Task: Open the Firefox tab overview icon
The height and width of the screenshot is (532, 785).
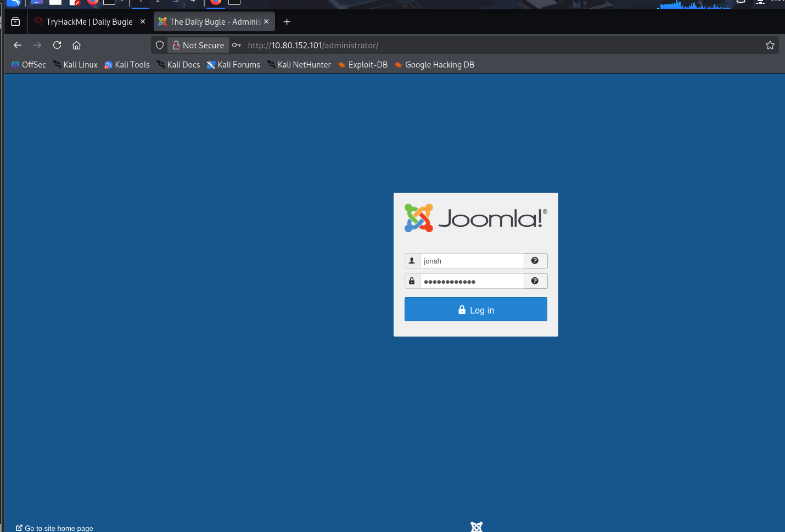Action: tap(15, 22)
